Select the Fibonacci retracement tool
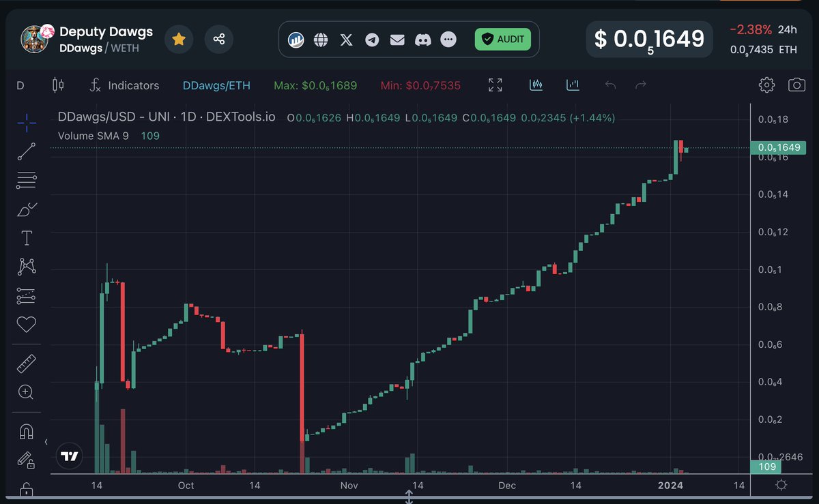The width and height of the screenshot is (819, 504). [27, 181]
